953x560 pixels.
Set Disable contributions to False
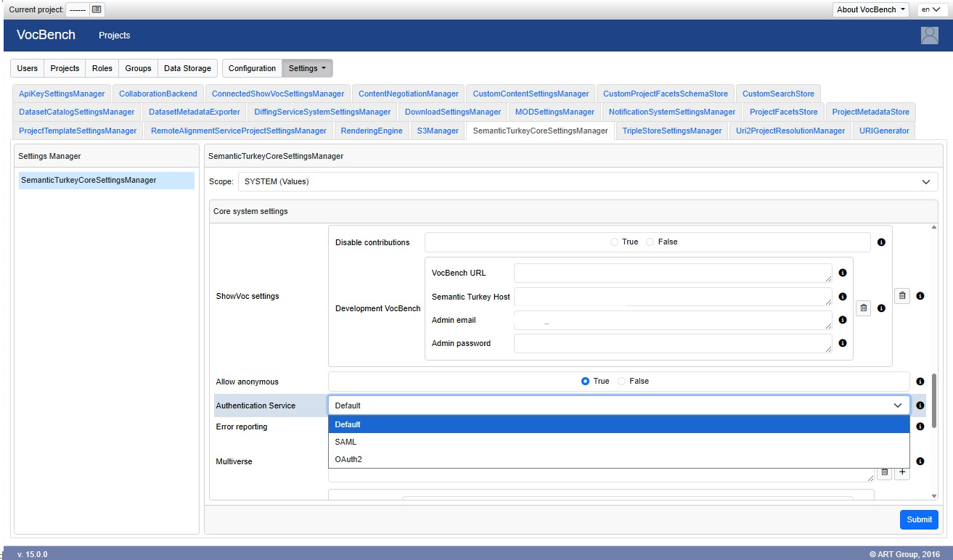[650, 242]
